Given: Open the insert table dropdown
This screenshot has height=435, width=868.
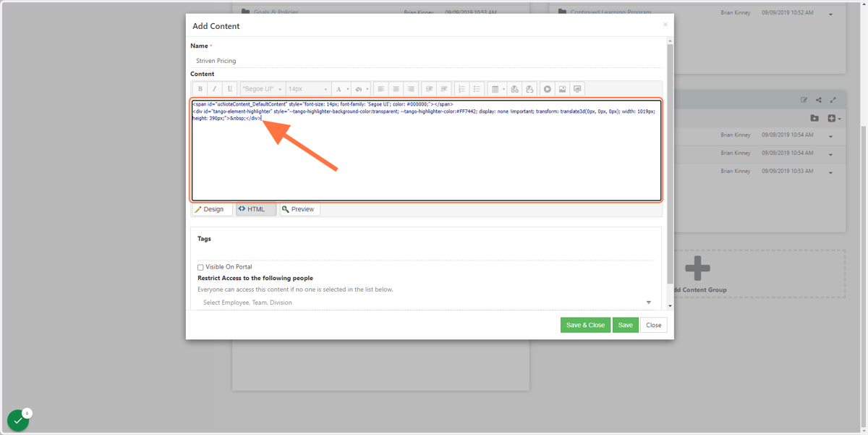Looking at the screenshot, I should tap(498, 89).
